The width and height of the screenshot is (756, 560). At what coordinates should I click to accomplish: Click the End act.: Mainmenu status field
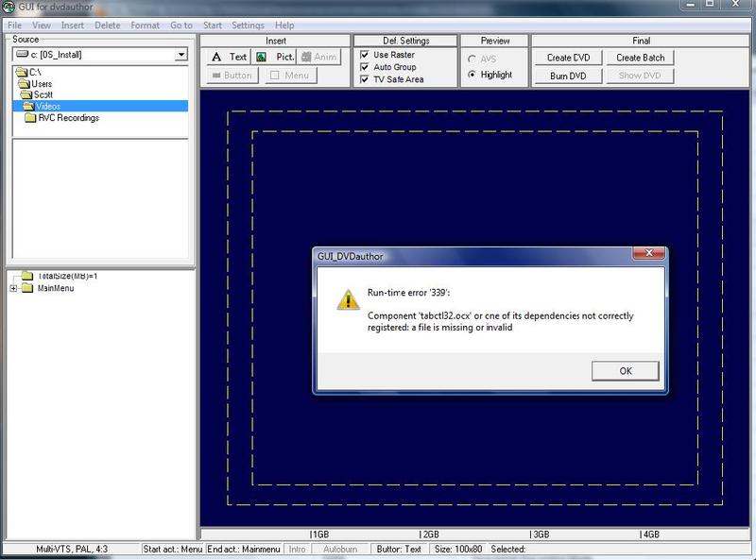244,549
